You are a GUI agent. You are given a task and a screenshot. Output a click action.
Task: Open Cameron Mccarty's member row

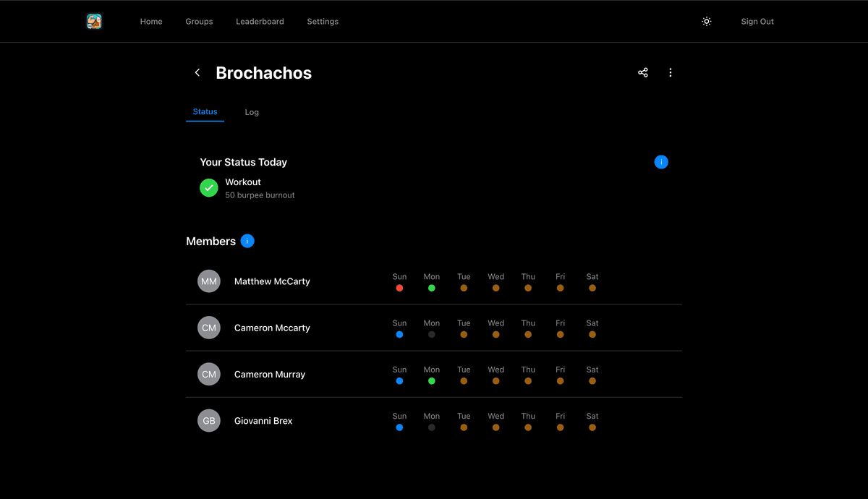272,328
